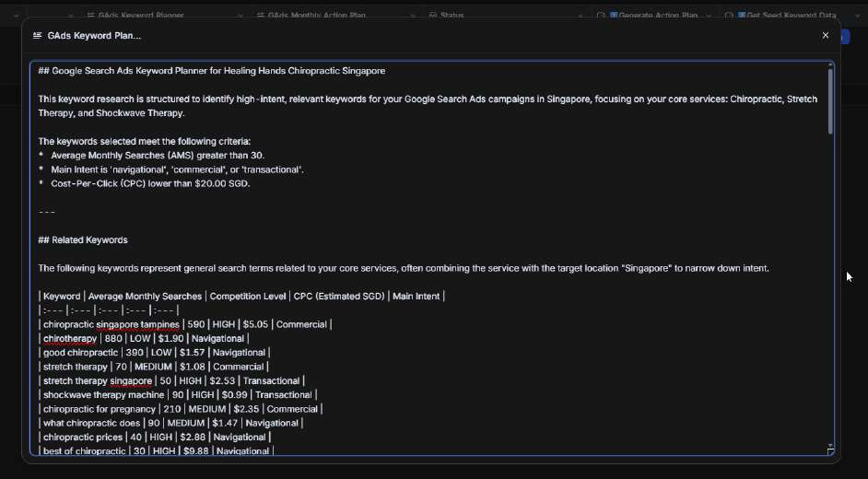Click the sentence starting 'The following keywords represent'
The width and height of the screenshot is (868, 479).
[404, 268]
